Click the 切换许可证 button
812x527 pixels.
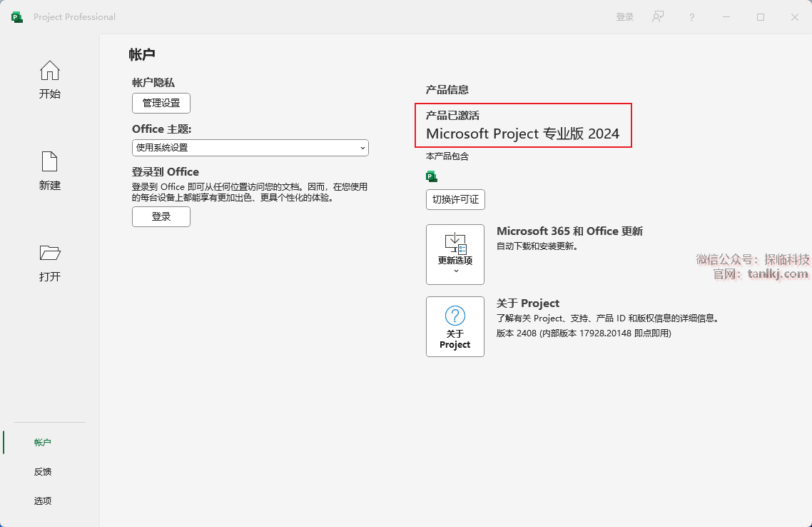(x=455, y=199)
